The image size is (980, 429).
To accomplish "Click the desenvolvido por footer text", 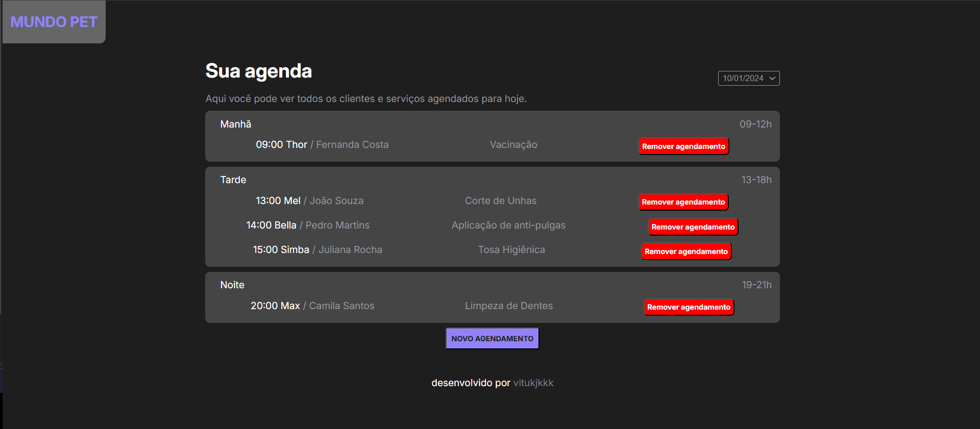I will (471, 383).
